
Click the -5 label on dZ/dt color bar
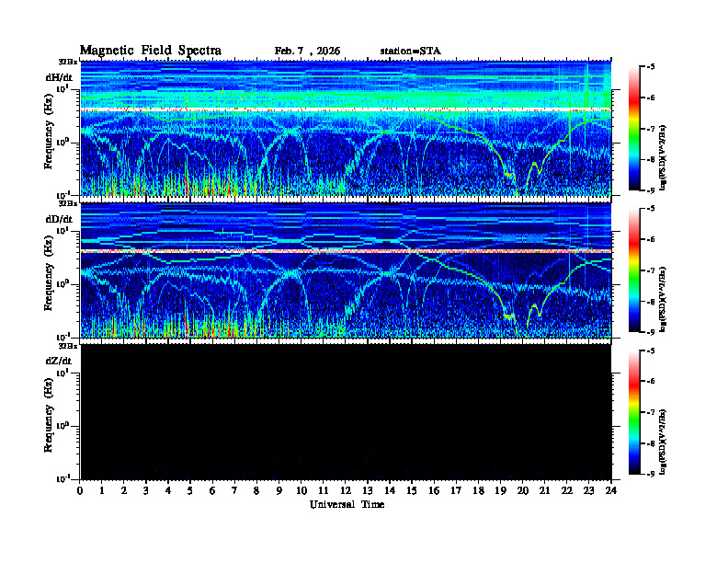652,350
